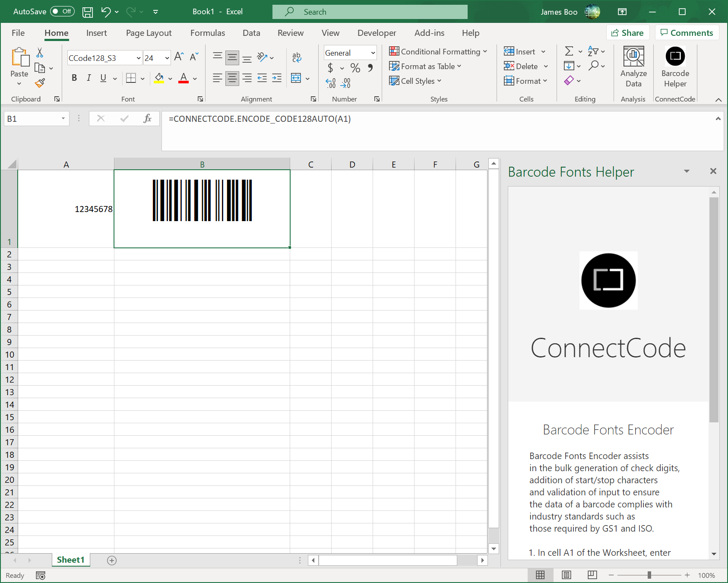The height and width of the screenshot is (583, 728).
Task: Apply Percent Style format
Action: pos(355,68)
